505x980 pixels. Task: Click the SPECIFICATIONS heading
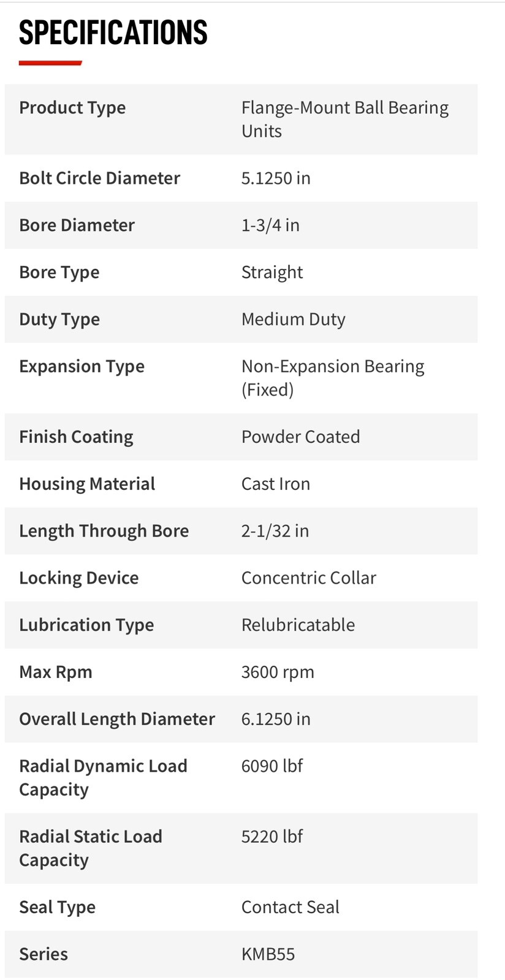click(113, 32)
